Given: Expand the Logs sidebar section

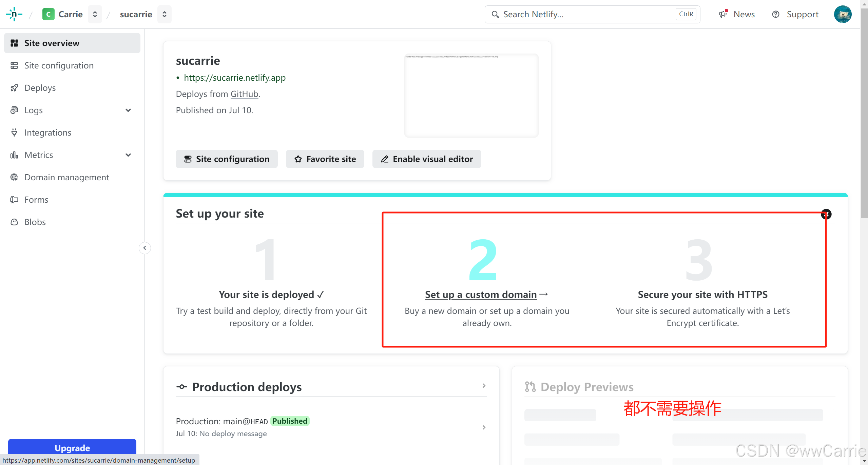Looking at the screenshot, I should 128,110.
